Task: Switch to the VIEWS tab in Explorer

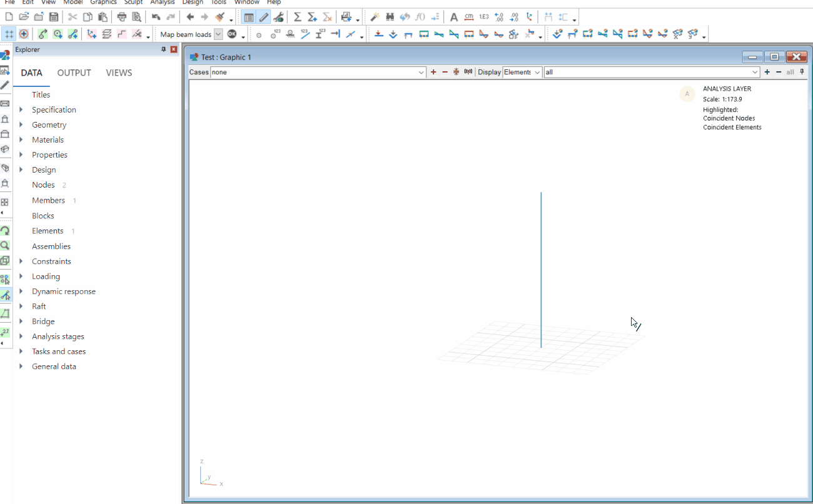Action: [119, 73]
